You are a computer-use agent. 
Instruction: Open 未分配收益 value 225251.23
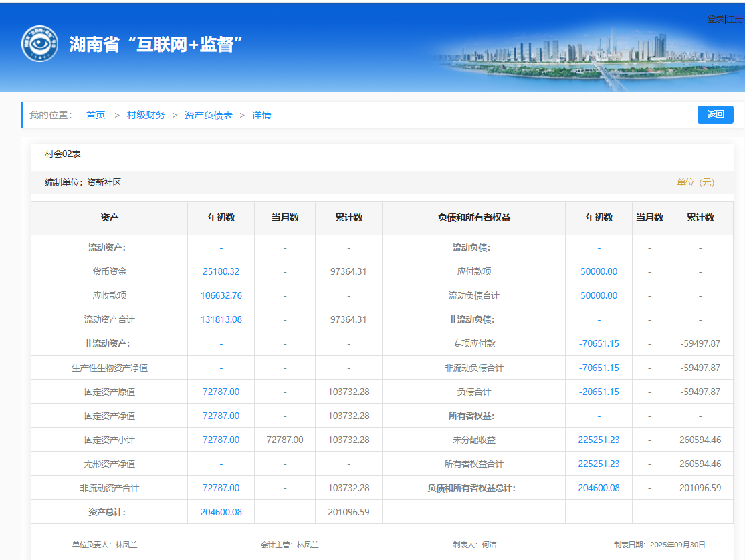click(x=599, y=440)
